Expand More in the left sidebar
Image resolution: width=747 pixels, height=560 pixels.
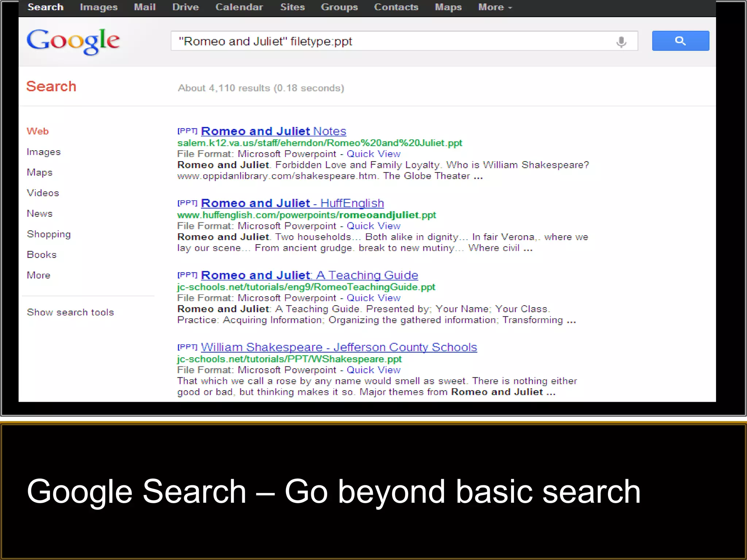39,275
